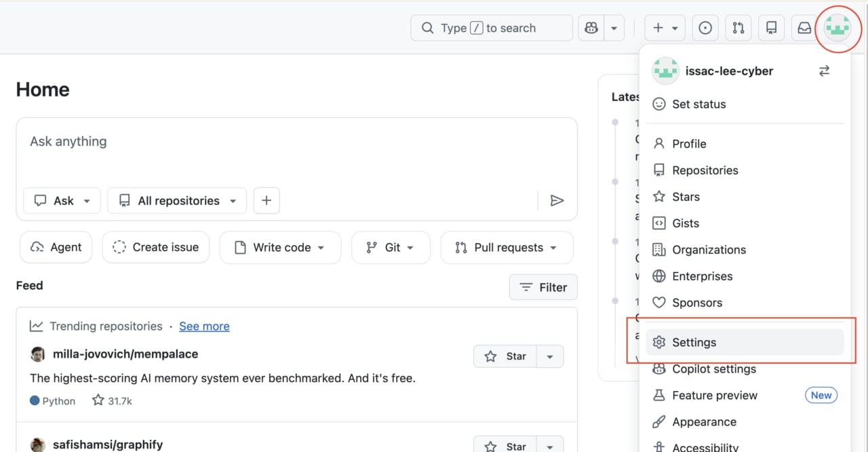868x452 pixels.
Task: Click the code icon beside Gists
Action: coord(658,223)
